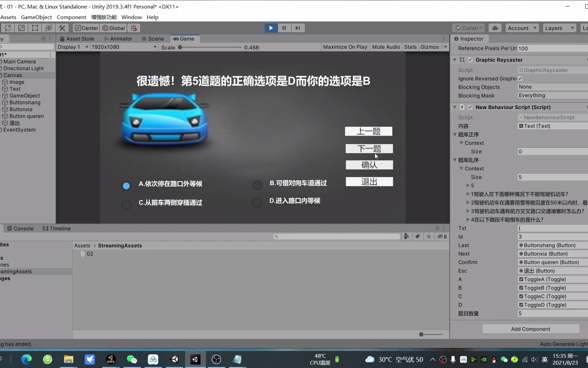Open the Display 1 dropdown

pyautogui.click(x=72, y=47)
